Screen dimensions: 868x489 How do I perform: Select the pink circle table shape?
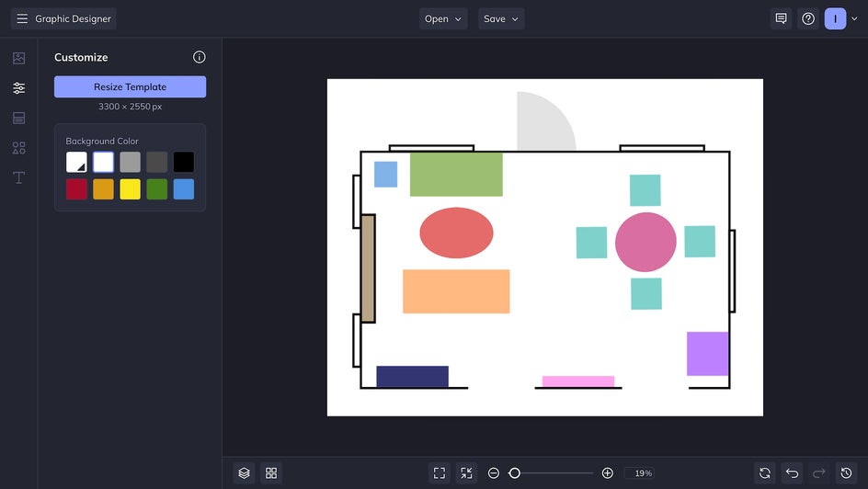tap(645, 242)
